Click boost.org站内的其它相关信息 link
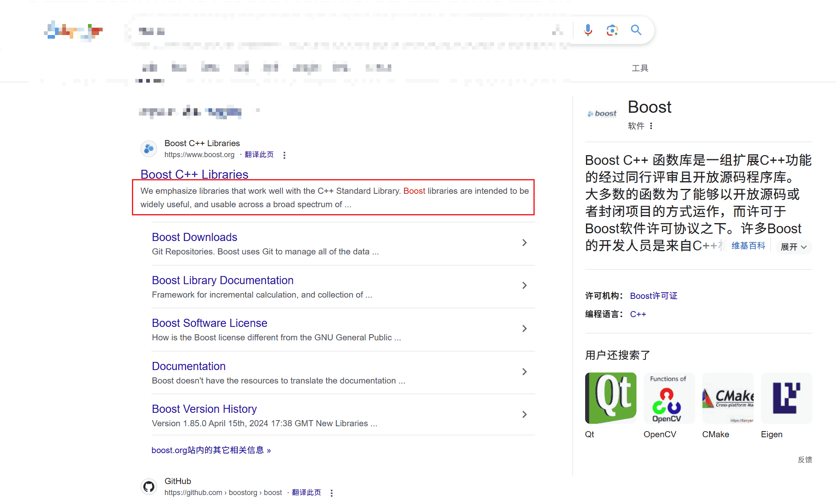This screenshot has height=504, width=836. (x=211, y=450)
